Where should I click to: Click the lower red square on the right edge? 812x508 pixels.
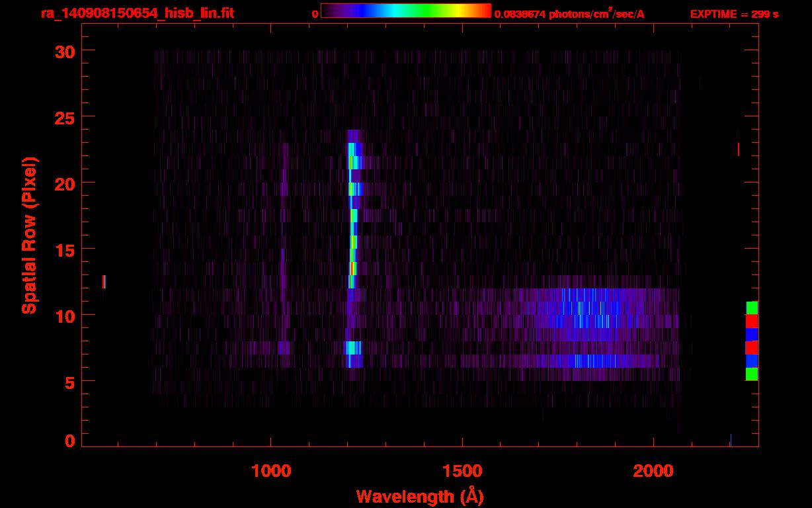tap(752, 347)
